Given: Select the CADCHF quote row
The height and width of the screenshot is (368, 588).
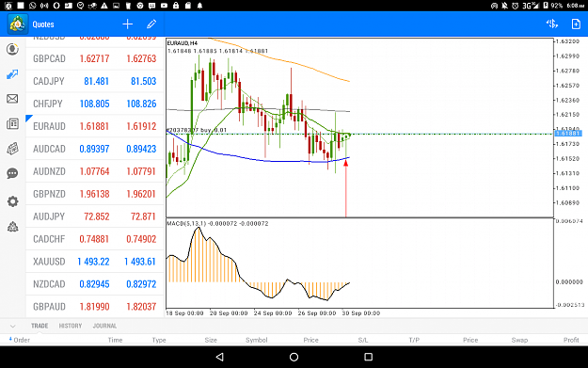Looking at the screenshot, I should (95, 238).
